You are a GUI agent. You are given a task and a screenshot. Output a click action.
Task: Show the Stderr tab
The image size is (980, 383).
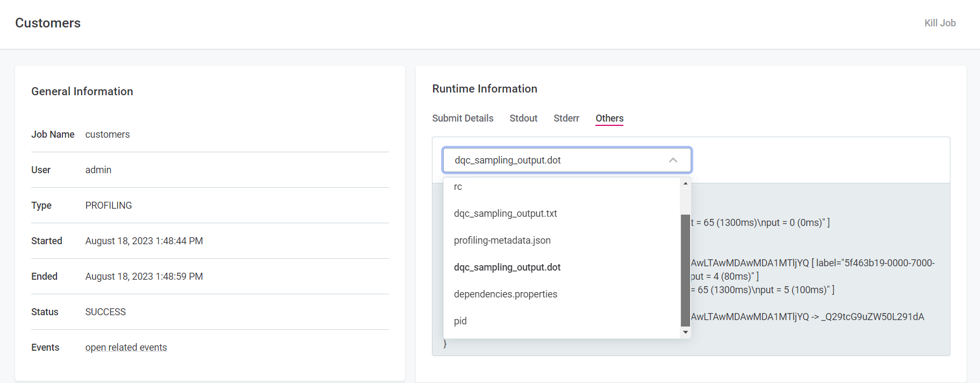tap(566, 118)
